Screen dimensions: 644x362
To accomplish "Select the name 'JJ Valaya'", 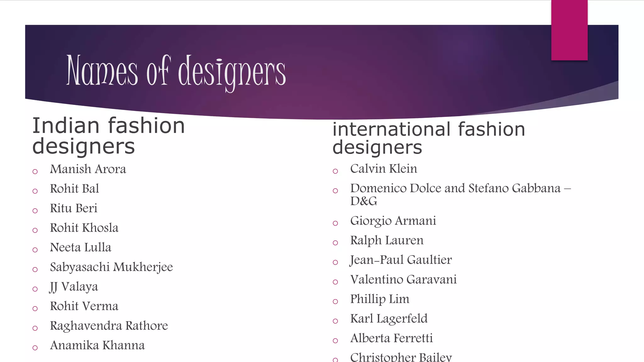I will point(74,287).
